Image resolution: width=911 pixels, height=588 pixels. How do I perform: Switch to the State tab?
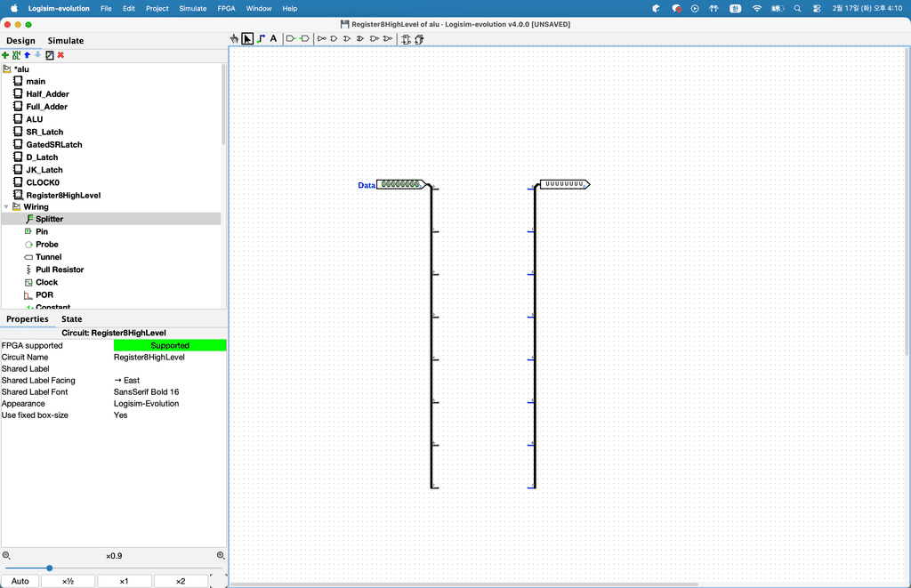tap(71, 319)
